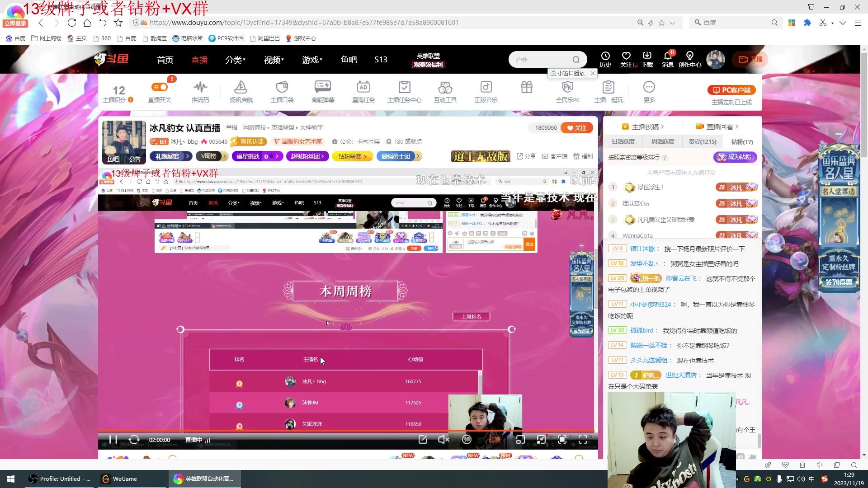Open the 正版音乐 licensed music tool
Viewport: 868px width, 488px height.
tap(486, 92)
